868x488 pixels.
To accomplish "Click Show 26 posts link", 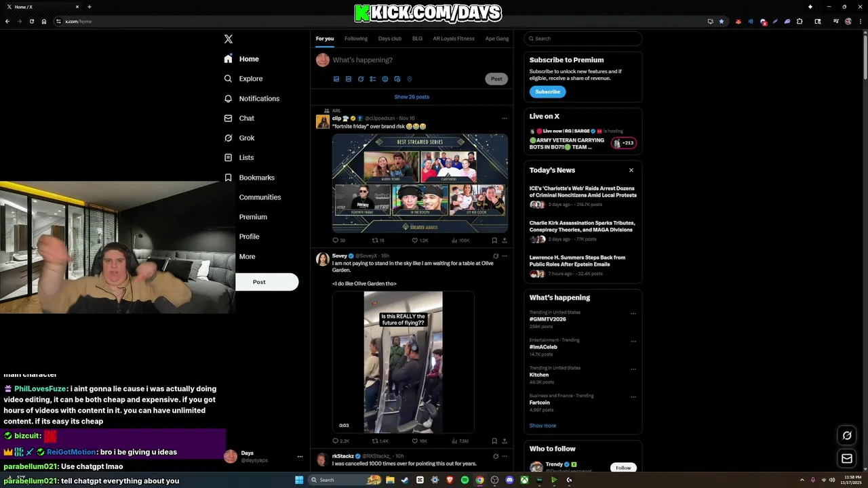I will point(412,97).
